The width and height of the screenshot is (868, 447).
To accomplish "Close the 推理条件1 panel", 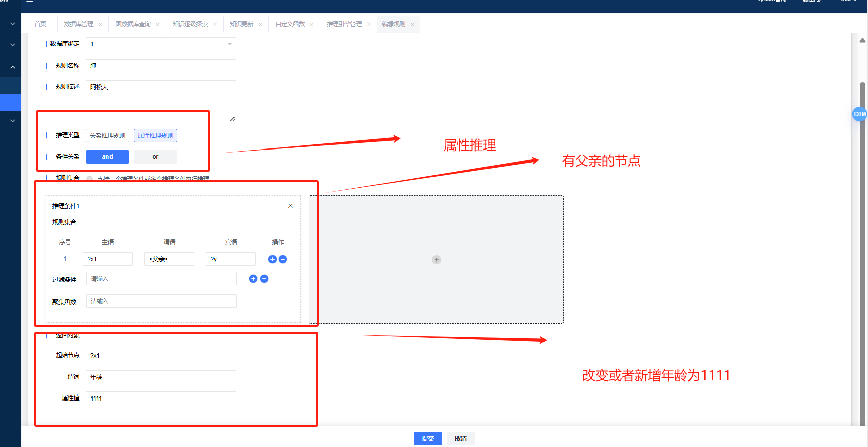I will point(290,206).
